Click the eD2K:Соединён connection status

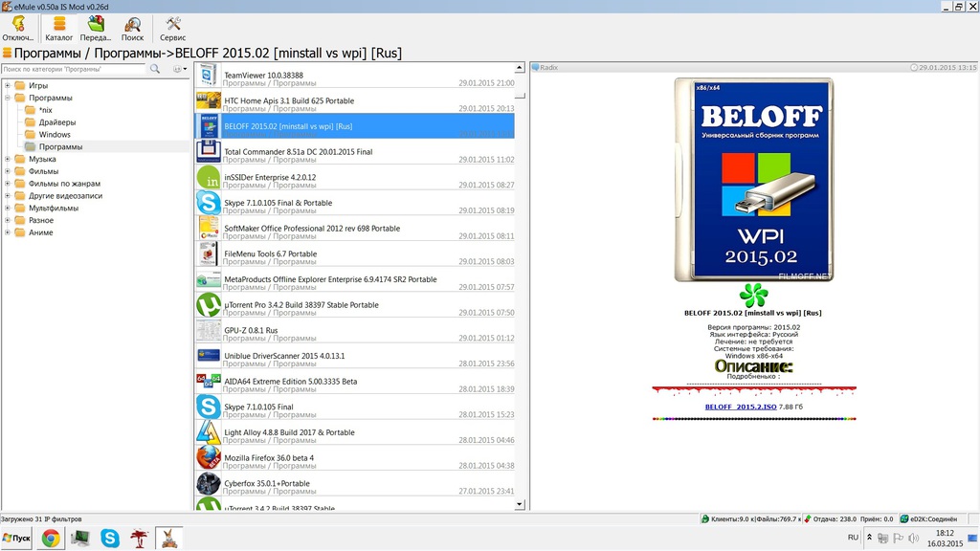tap(928, 519)
